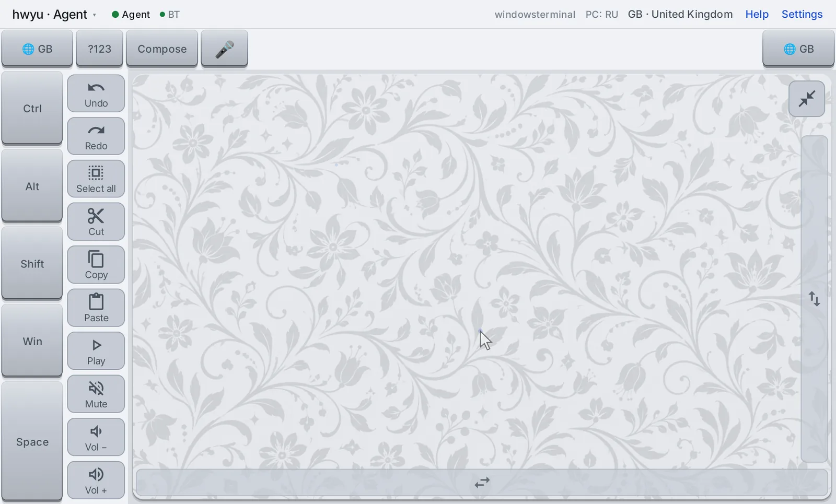Image resolution: width=836 pixels, height=504 pixels.
Task: Click the Redo button
Action: tap(96, 136)
